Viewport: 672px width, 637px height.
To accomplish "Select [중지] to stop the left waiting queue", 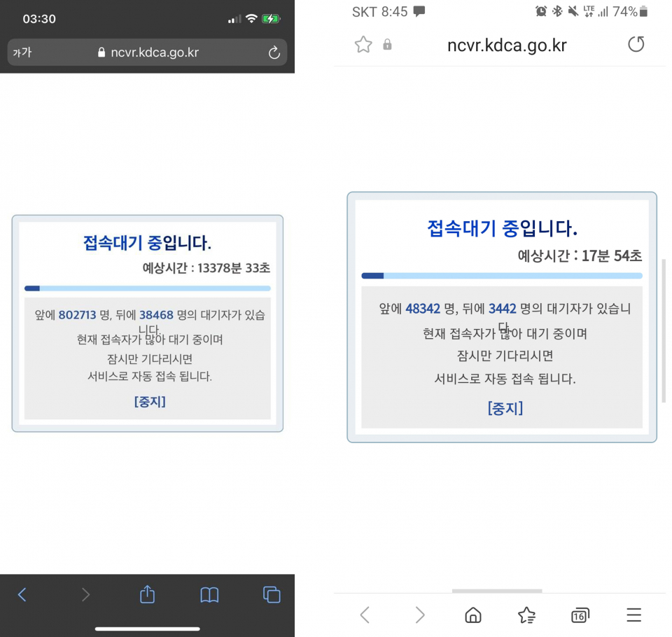I will (x=148, y=401).
